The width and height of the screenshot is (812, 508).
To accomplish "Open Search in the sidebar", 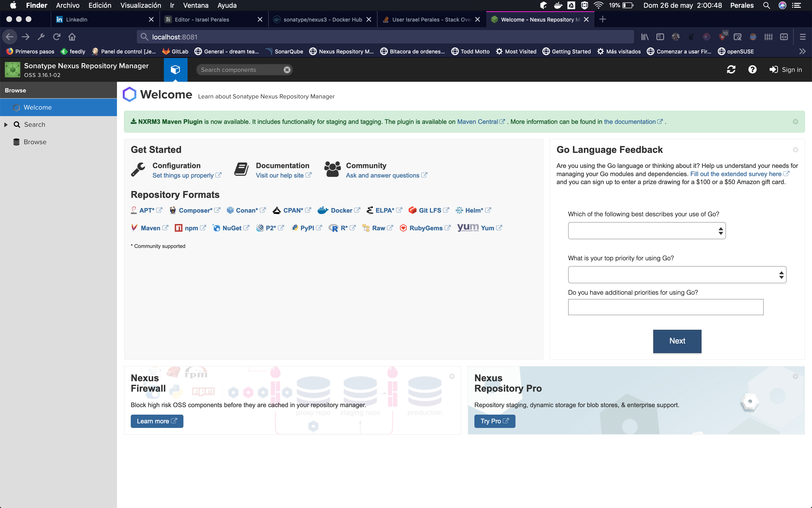I will click(34, 125).
